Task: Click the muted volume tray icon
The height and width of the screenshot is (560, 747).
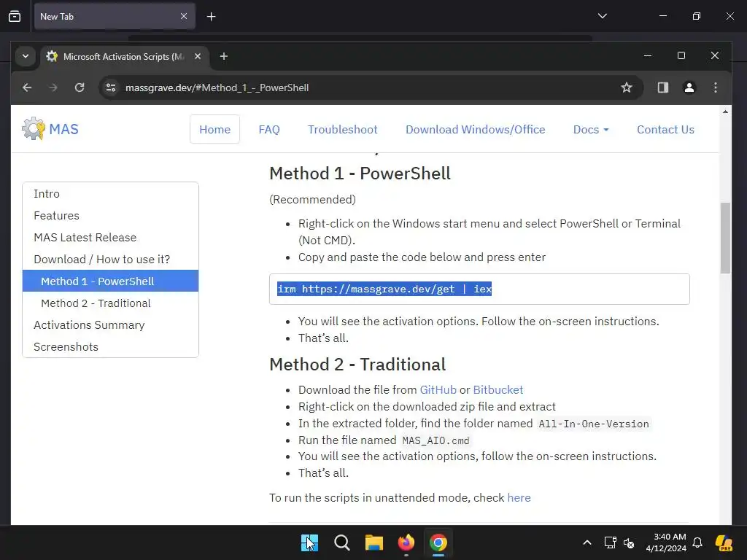Action: 629,542
